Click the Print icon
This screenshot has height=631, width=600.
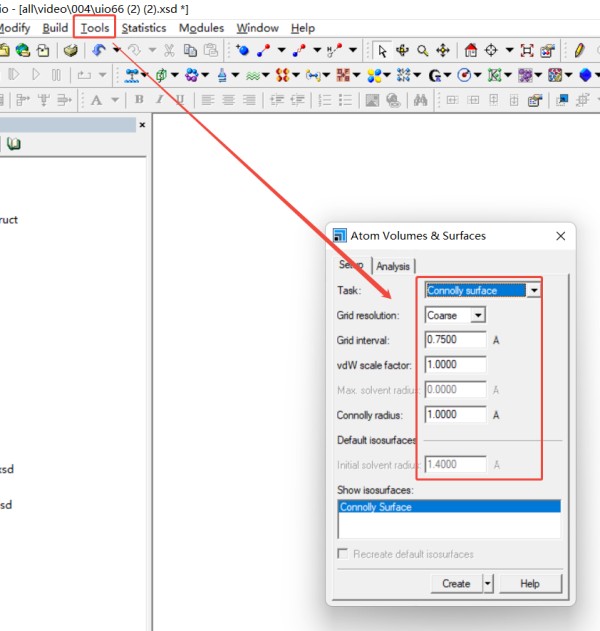coord(70,50)
